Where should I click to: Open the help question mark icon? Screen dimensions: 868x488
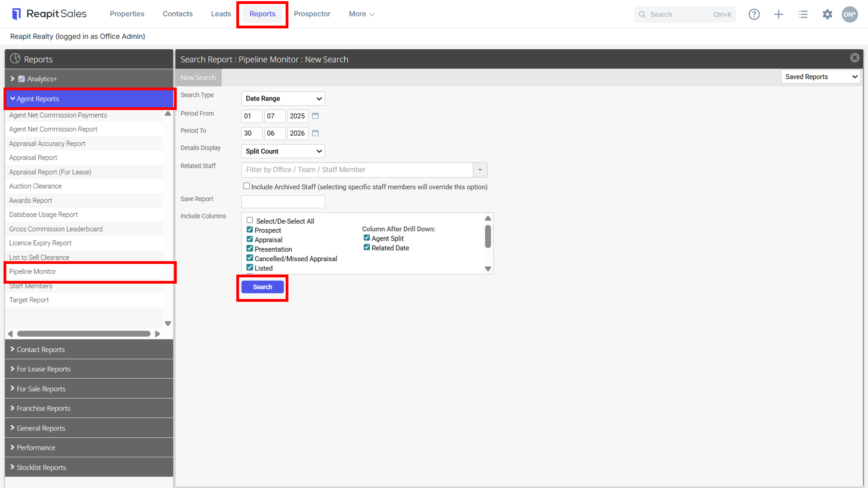coord(754,14)
